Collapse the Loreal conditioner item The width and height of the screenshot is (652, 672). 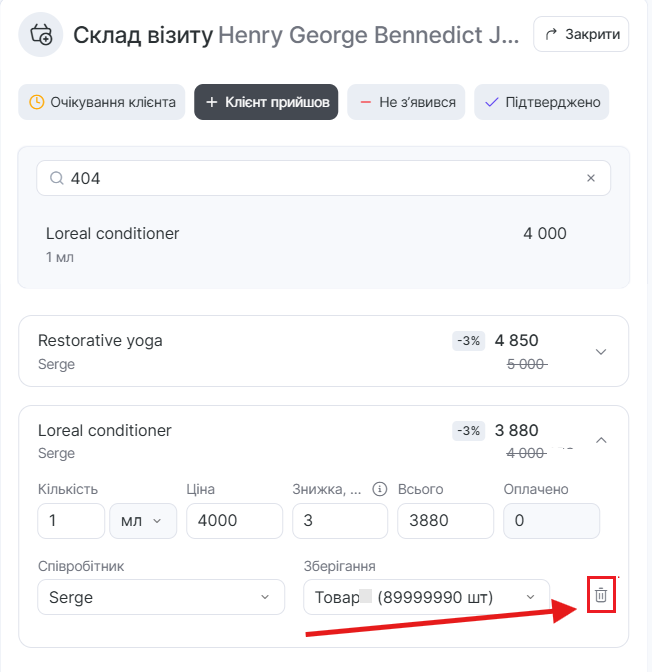pyautogui.click(x=600, y=440)
